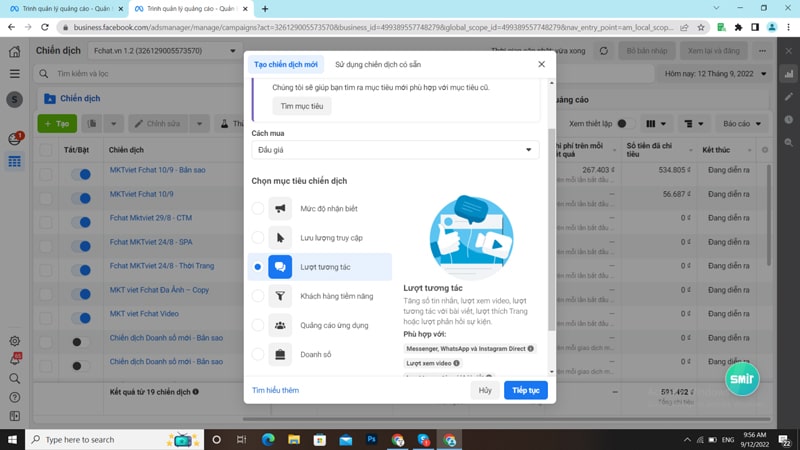Image resolution: width=800 pixels, height=450 pixels.
Task: Open the settings gear in left sidebar
Action: pyautogui.click(x=15, y=341)
